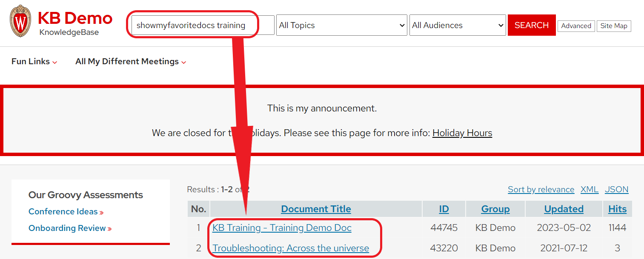The height and width of the screenshot is (259, 644).
Task: Open Troubleshooting: Across the universe document
Action: pyautogui.click(x=291, y=248)
